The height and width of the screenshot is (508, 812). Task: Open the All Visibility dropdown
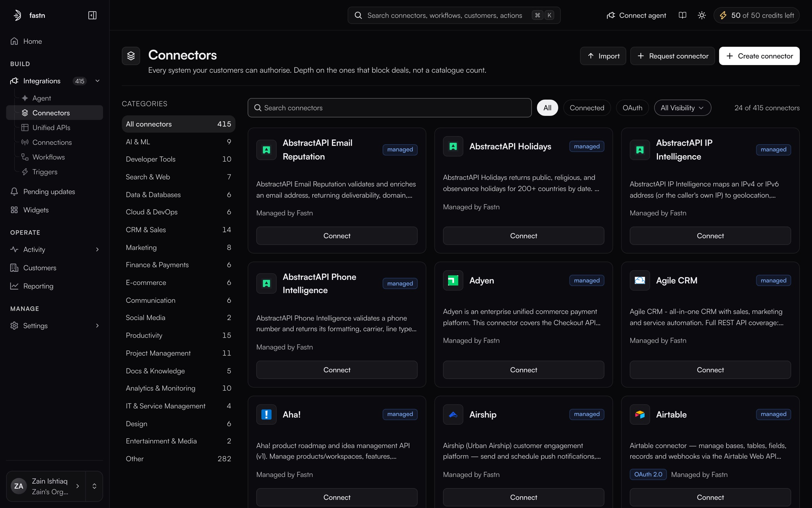click(682, 108)
